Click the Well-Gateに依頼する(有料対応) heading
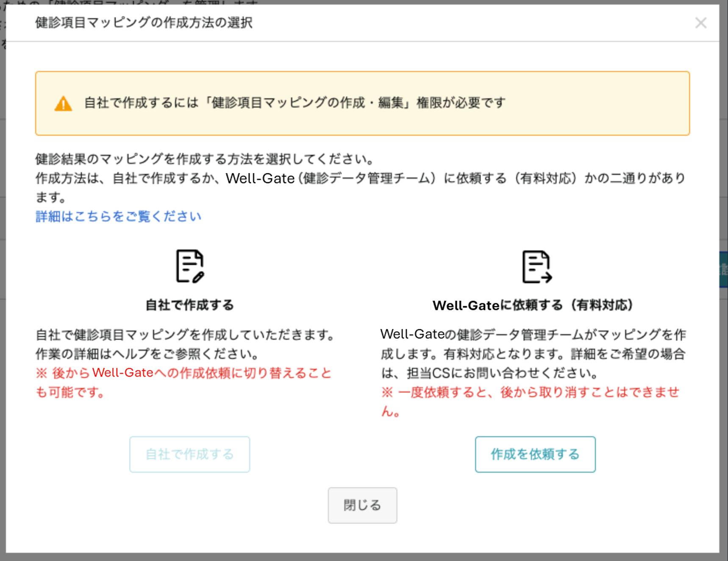This screenshot has width=728, height=561. (x=533, y=305)
